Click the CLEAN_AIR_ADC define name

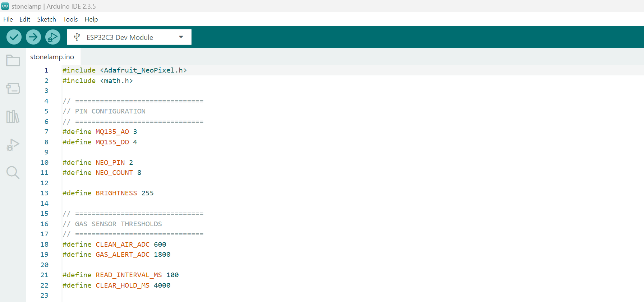click(x=123, y=245)
